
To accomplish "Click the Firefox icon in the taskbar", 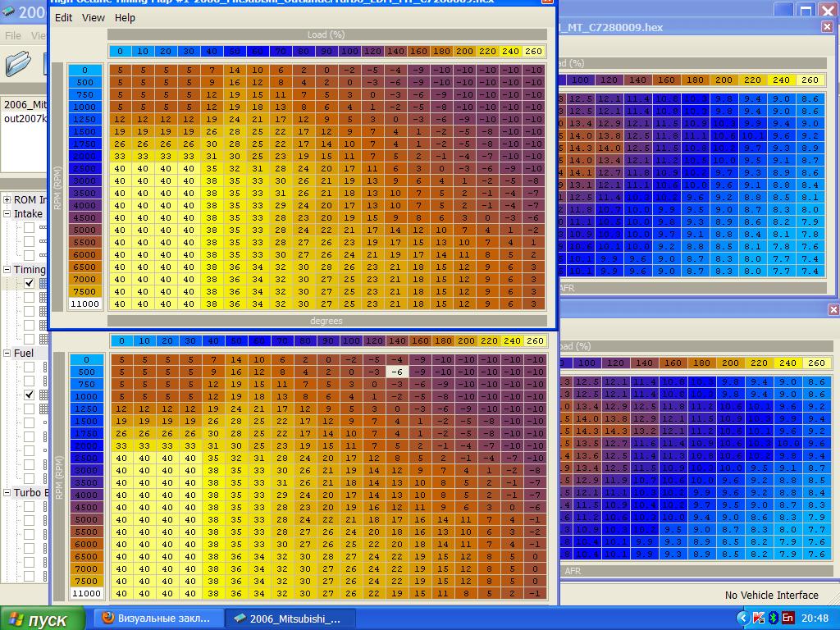I will pyautogui.click(x=107, y=619).
